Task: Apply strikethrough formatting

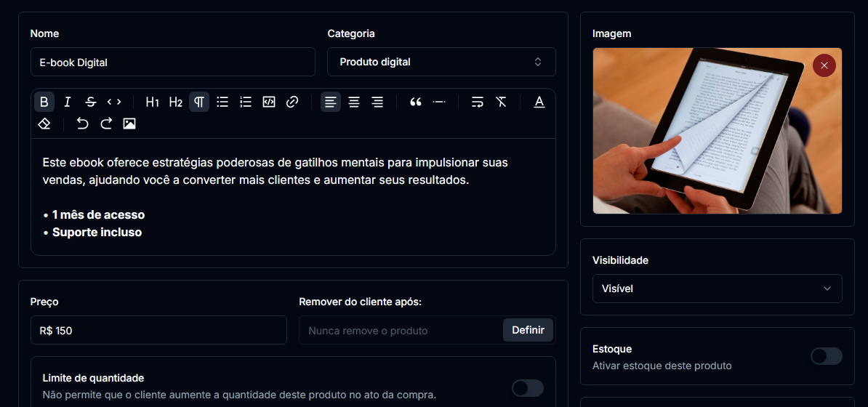Action: click(91, 102)
